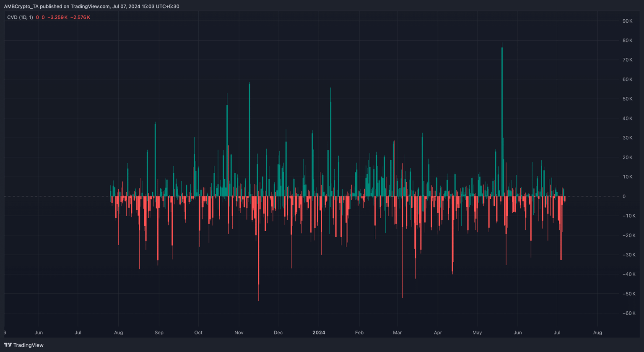Click the 20K price axis label
This screenshot has width=644, height=352.
coord(627,157)
